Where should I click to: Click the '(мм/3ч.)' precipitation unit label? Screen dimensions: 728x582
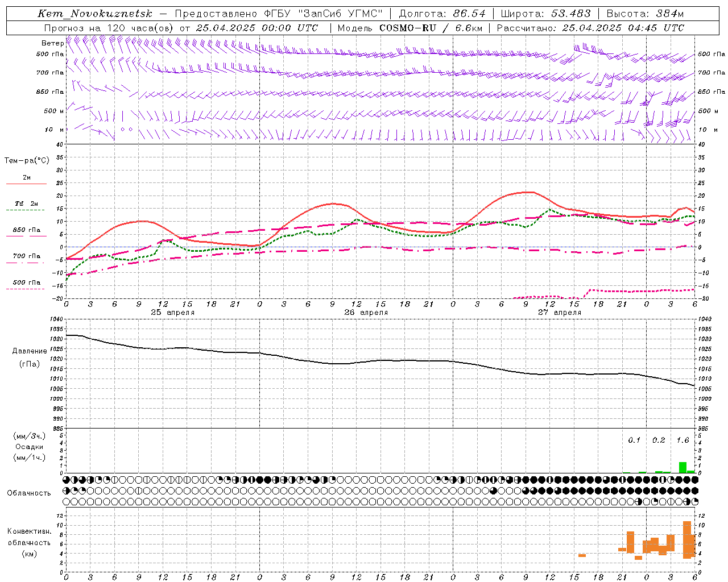30,436
